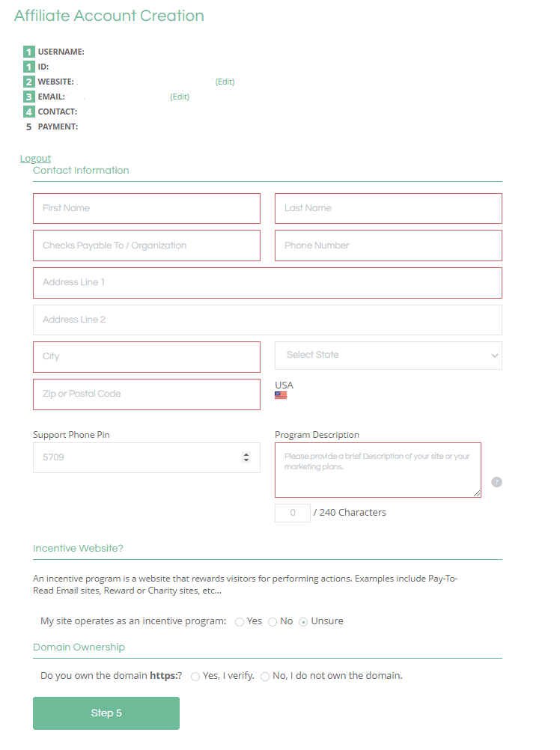Viewport: 560px width, 750px height.
Task: Click the help question mark icon
Action: 496,482
